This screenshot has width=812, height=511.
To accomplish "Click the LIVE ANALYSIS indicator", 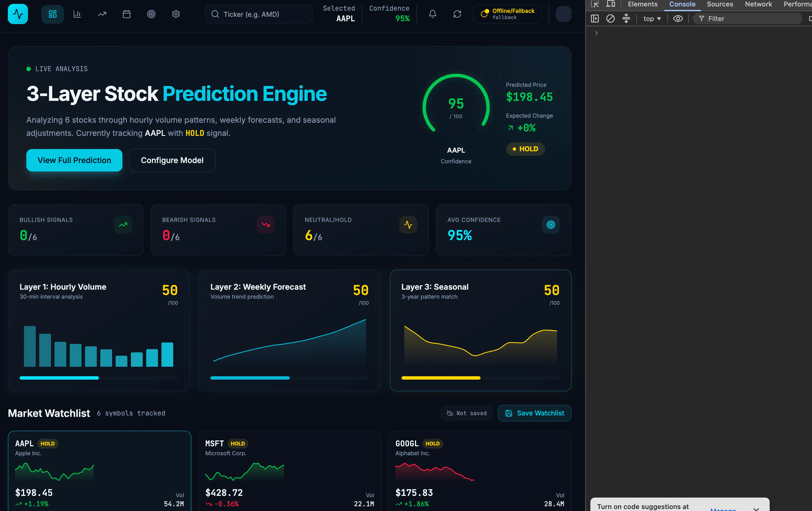I will (57, 69).
